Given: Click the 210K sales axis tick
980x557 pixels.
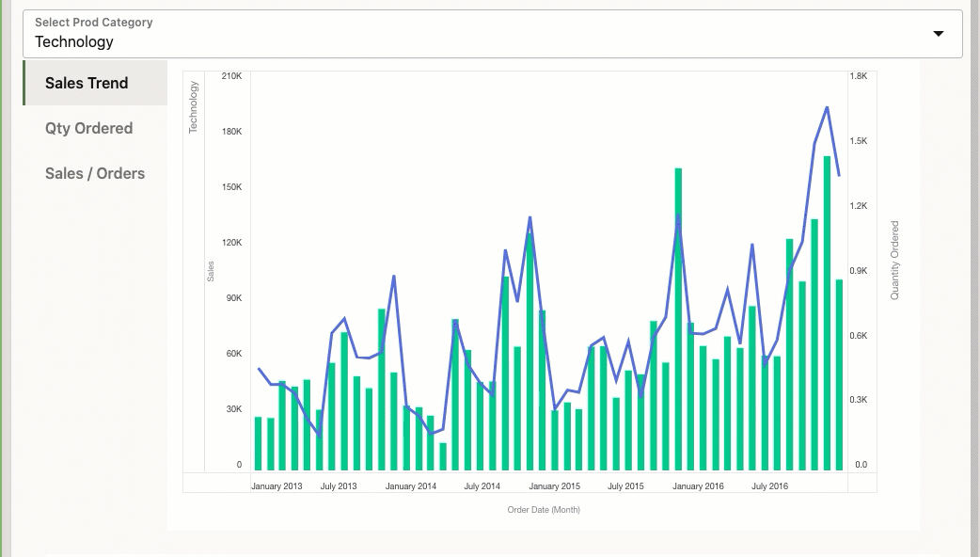Looking at the screenshot, I should click(x=232, y=75).
